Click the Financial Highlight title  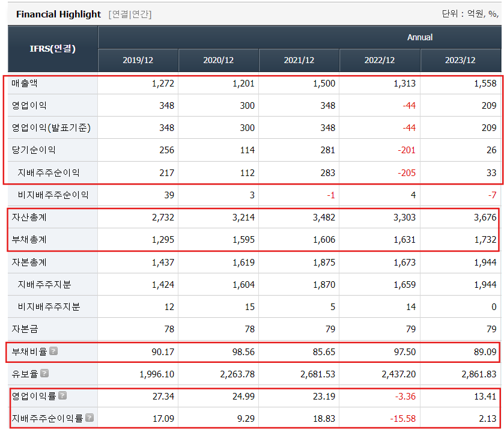(x=58, y=14)
